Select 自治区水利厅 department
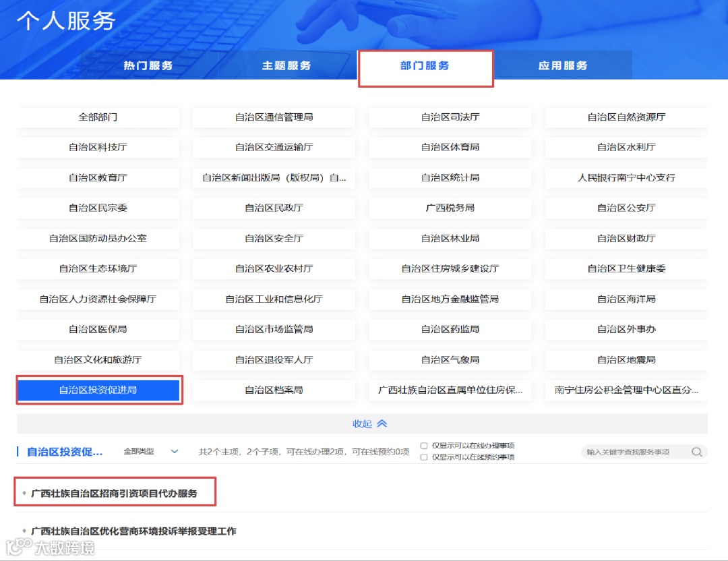Image resolution: width=728 pixels, height=561 pixels. [626, 147]
